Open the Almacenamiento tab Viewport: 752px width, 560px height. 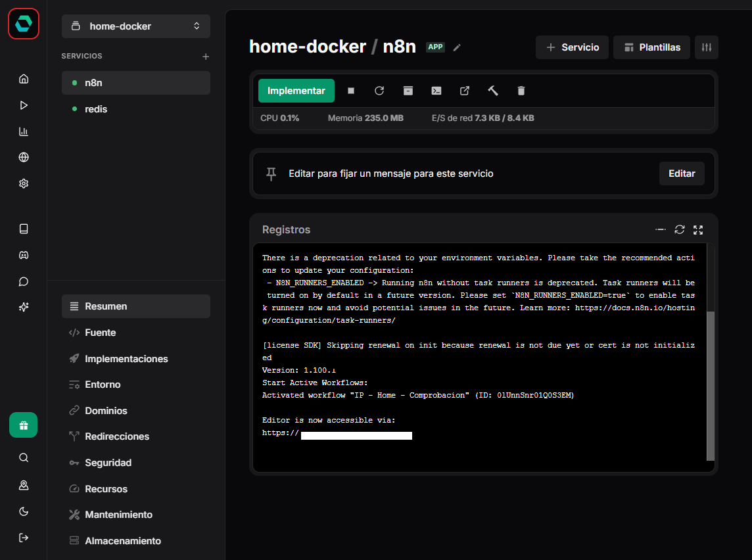(135, 541)
